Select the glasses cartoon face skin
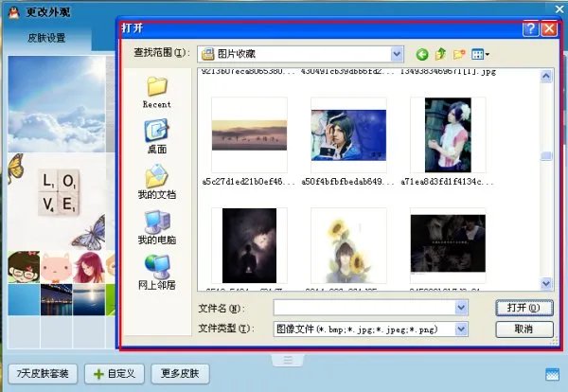The height and width of the screenshot is (392, 568). tap(24, 267)
